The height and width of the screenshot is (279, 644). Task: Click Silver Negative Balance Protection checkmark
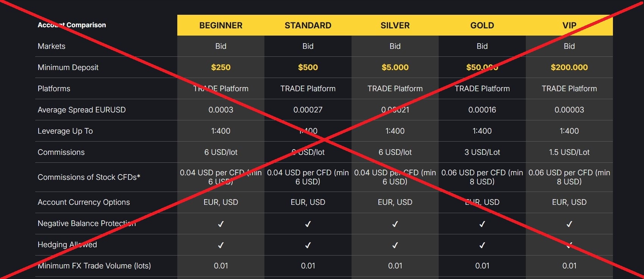pyautogui.click(x=395, y=224)
